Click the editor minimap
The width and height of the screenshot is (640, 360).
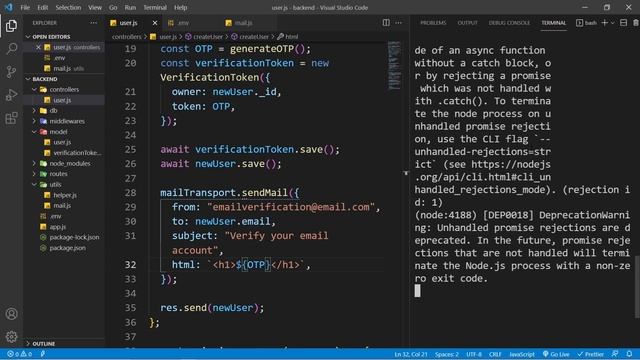click(394, 65)
